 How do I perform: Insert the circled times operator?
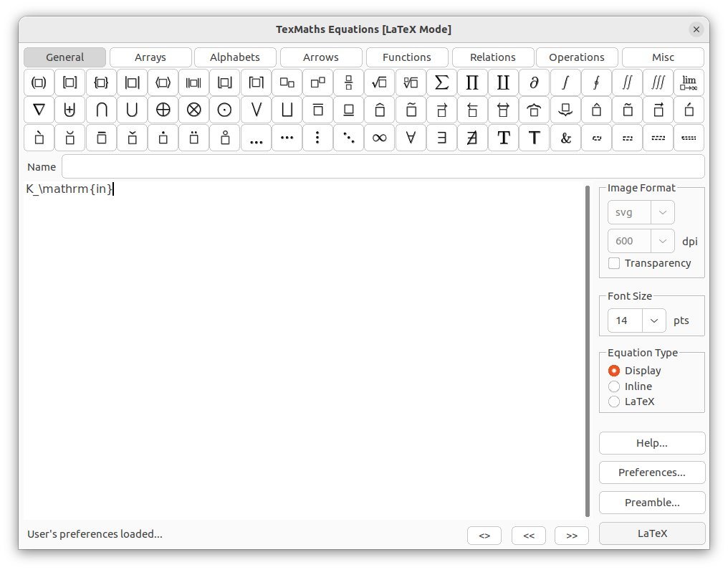point(193,110)
